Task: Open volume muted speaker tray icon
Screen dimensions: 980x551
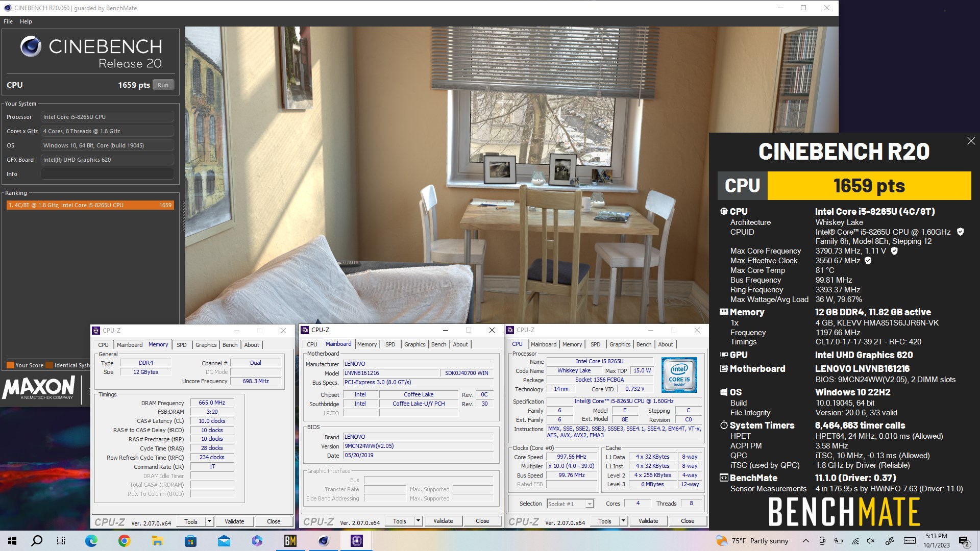Action: tap(871, 541)
